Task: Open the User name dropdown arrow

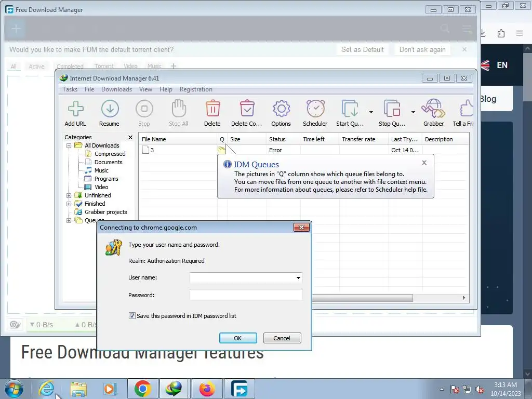Action: pyautogui.click(x=298, y=278)
